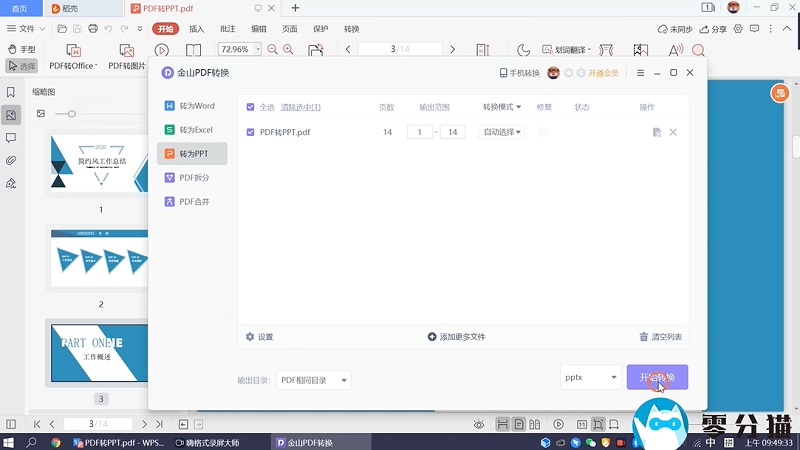Viewport: 800px width, 450px height.
Task: Zoom in with the plus magnifier
Action: [x=288, y=49]
